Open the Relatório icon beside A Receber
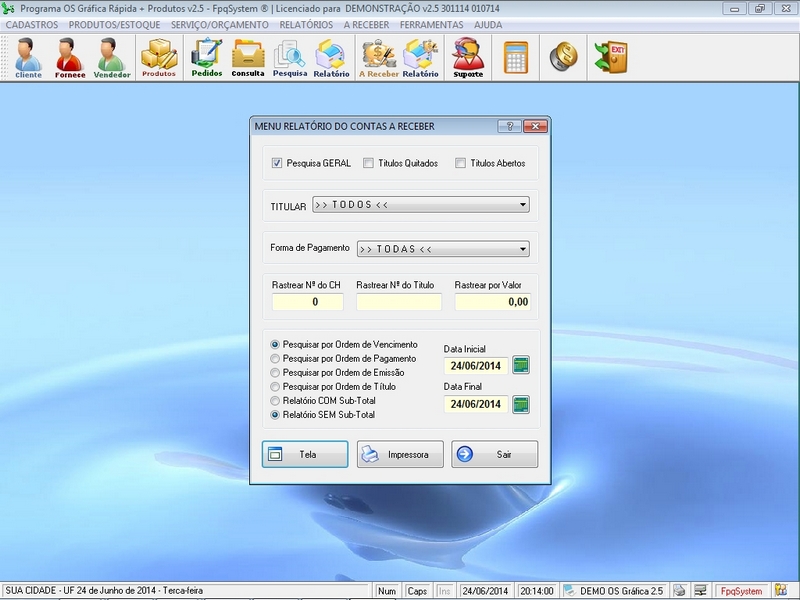 click(x=420, y=58)
